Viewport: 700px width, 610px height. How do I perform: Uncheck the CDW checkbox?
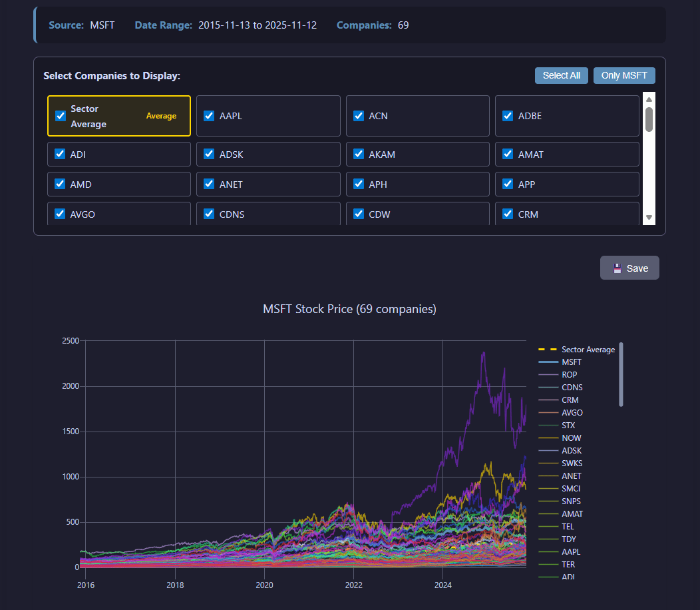click(x=359, y=214)
